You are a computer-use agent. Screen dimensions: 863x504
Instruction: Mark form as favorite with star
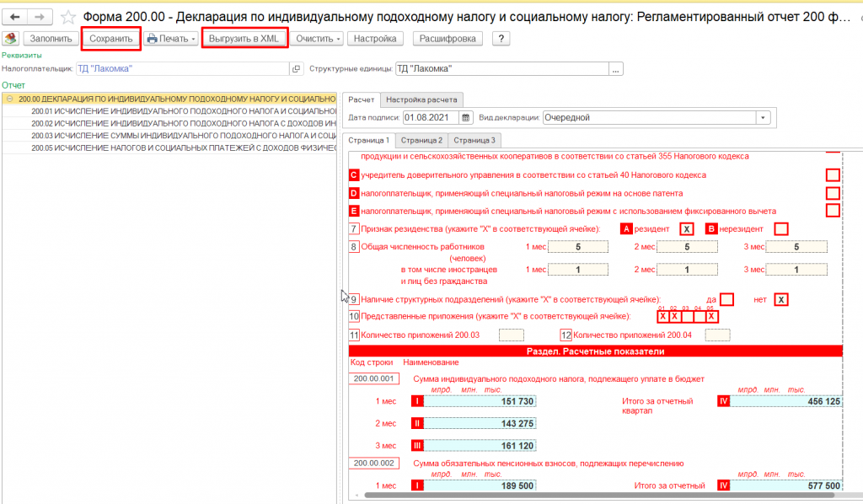pyautogui.click(x=69, y=17)
